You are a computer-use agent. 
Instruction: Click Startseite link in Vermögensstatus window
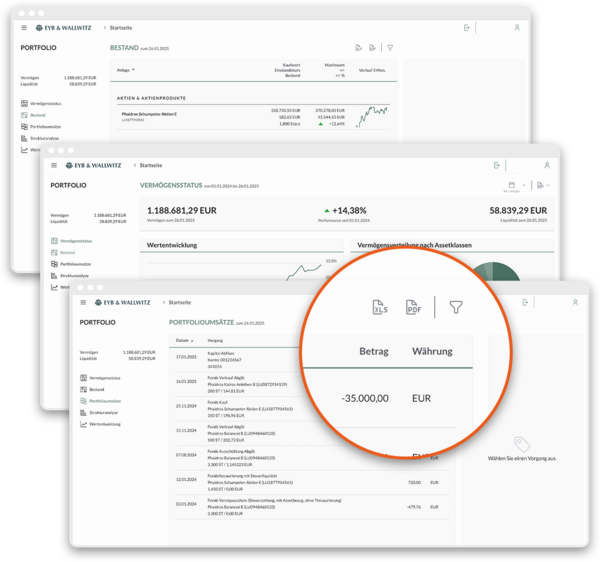point(150,165)
